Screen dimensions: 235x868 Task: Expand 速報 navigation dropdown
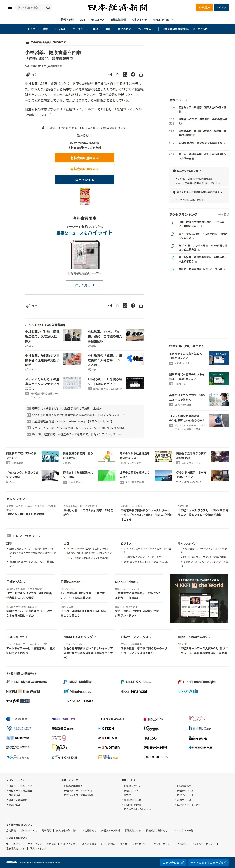[47, 29]
